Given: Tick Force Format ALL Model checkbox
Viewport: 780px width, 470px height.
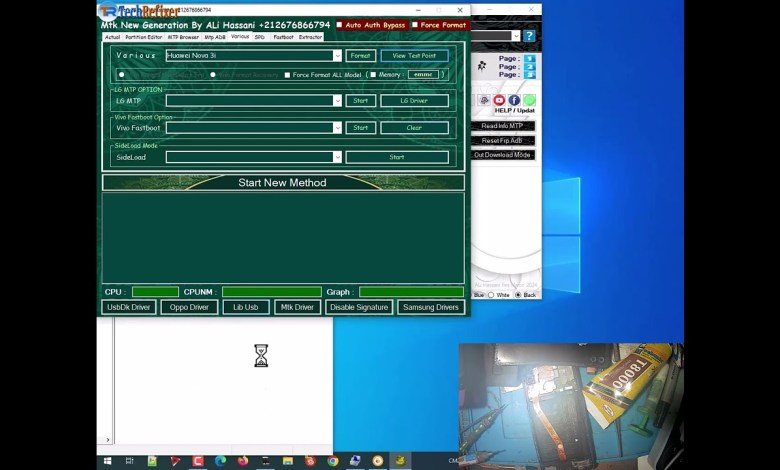Looking at the screenshot, I should [x=287, y=75].
